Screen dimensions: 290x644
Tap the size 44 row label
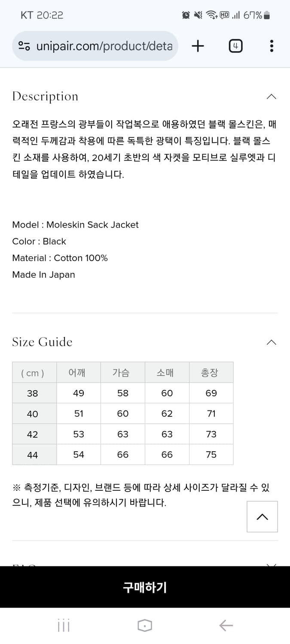pos(33,455)
